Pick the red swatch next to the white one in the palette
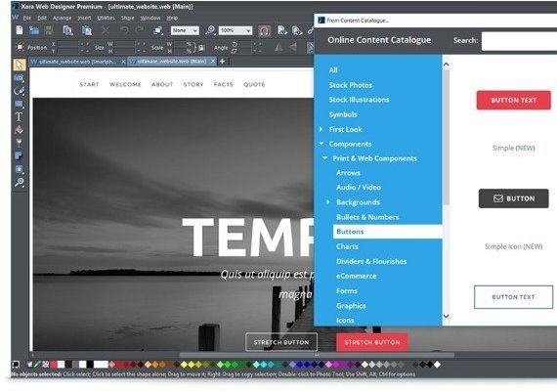The image size is (557, 392). (x=54, y=365)
